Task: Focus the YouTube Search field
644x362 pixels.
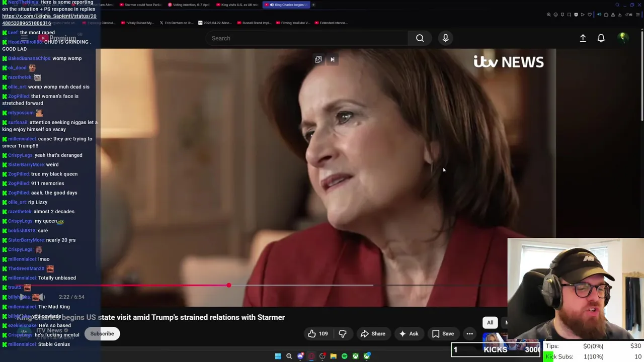Action: click(x=307, y=38)
